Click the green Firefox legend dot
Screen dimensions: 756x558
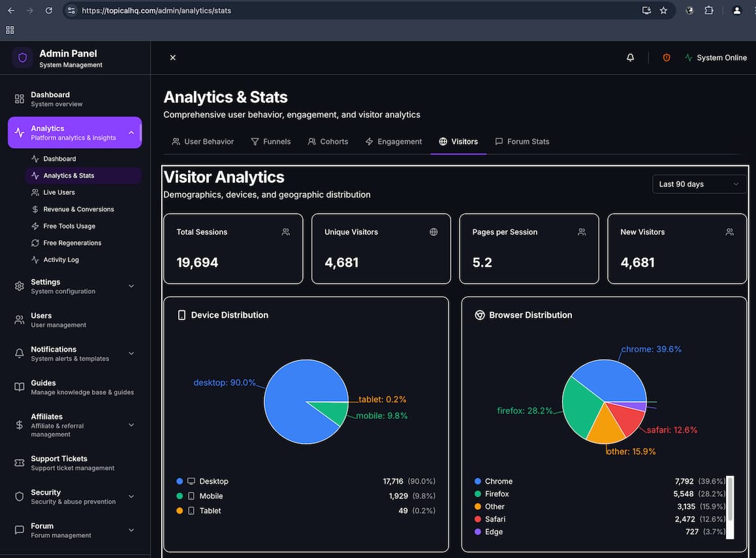click(478, 494)
